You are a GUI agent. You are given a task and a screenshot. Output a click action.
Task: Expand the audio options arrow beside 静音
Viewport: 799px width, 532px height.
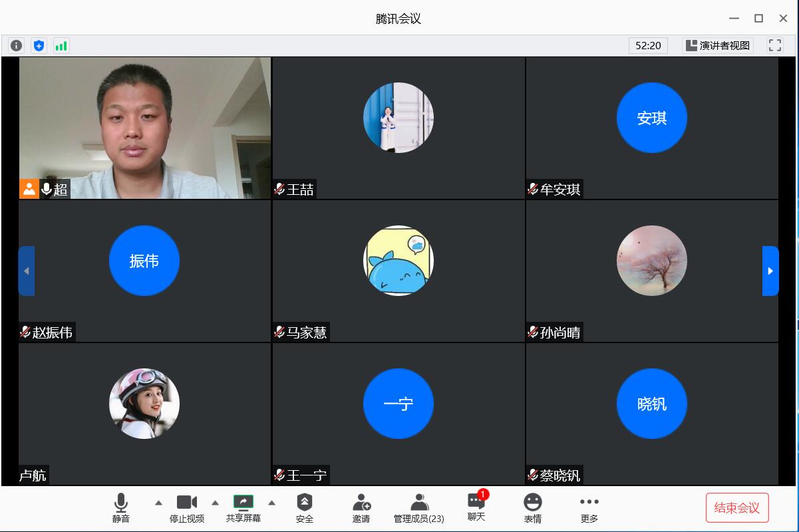(x=158, y=503)
